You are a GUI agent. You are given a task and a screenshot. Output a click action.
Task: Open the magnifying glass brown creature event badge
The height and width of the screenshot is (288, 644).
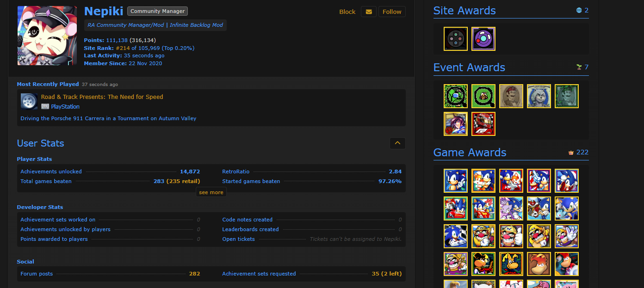(x=483, y=96)
